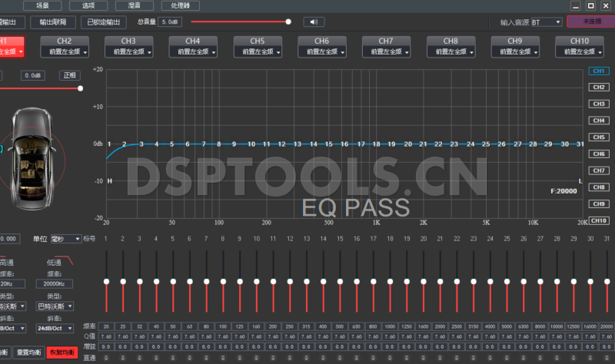Click EQ node 16 on the curve
This screenshot has width=615, height=364.
point(344,144)
